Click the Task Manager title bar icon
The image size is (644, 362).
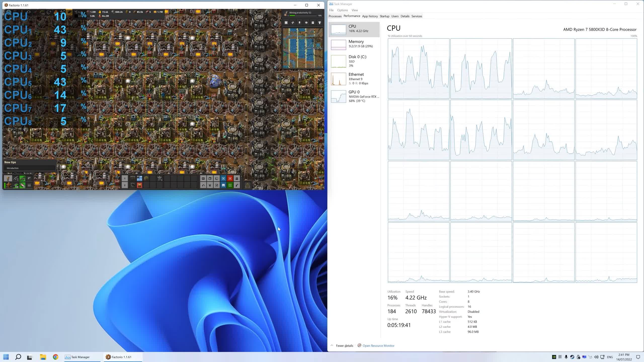[331, 4]
